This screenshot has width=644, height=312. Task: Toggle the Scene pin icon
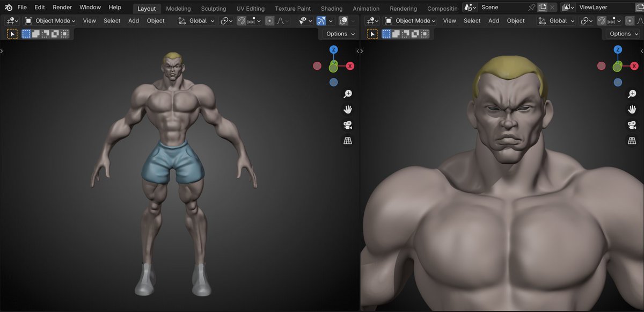click(x=532, y=8)
